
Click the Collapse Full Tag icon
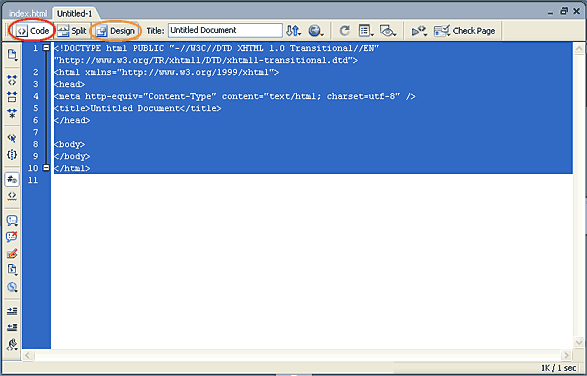12,79
